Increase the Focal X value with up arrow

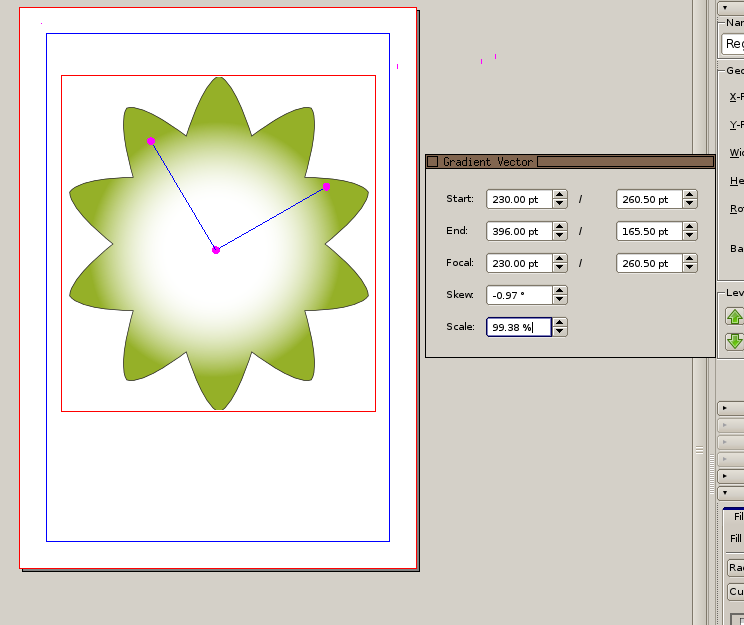click(x=560, y=259)
